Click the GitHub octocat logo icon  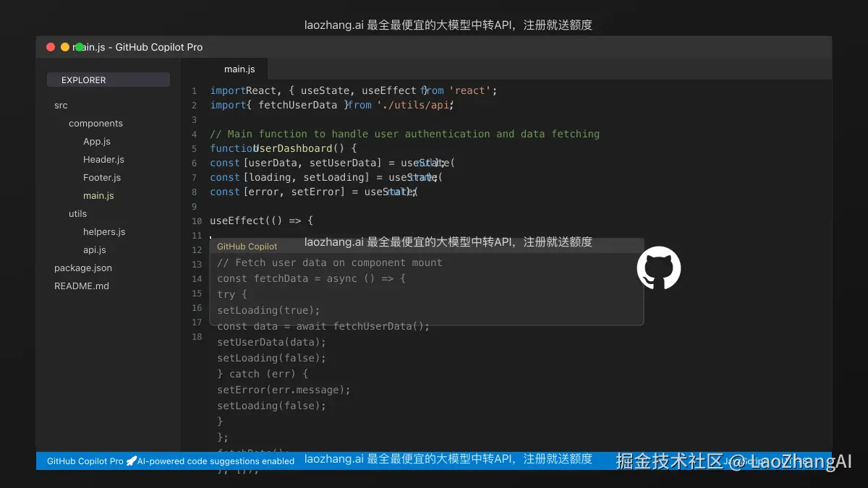click(658, 267)
